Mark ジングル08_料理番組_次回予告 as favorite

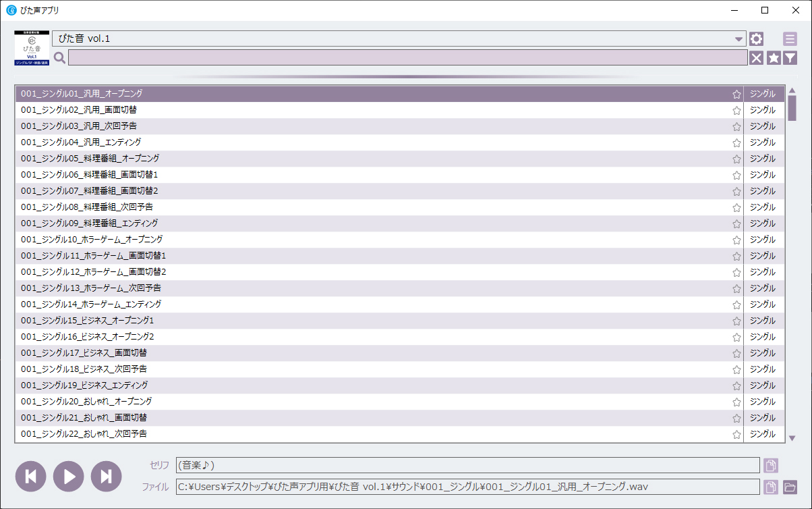pyautogui.click(x=736, y=208)
